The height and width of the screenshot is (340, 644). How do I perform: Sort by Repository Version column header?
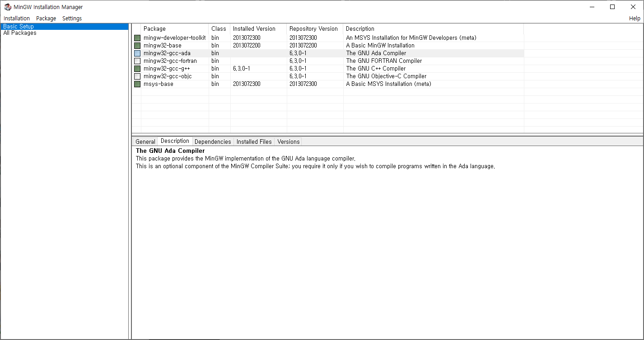click(315, 28)
